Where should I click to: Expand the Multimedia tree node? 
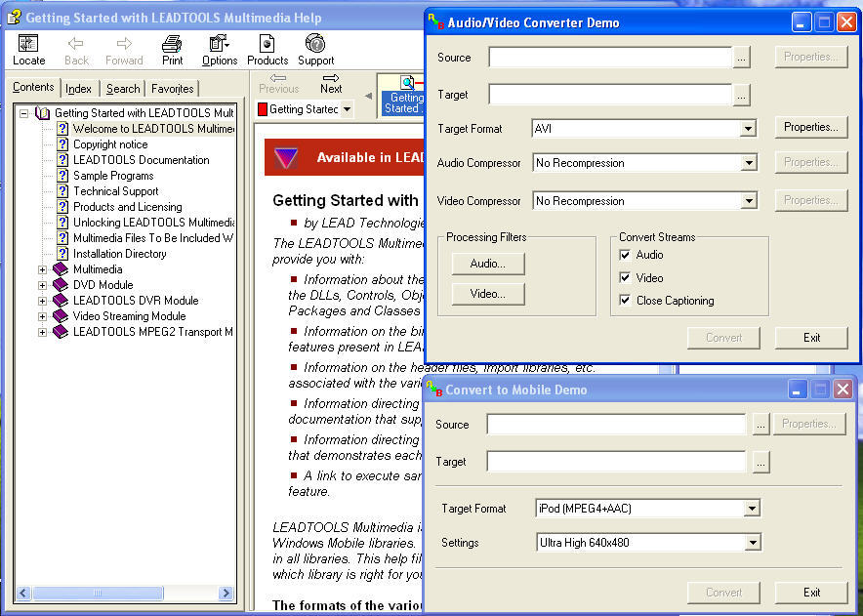42,269
